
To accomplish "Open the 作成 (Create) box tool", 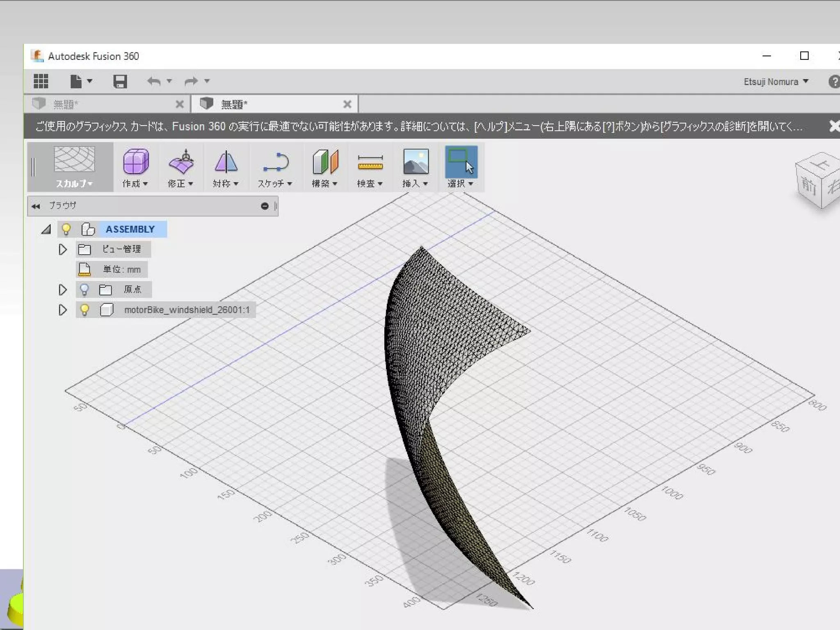I will [x=135, y=162].
